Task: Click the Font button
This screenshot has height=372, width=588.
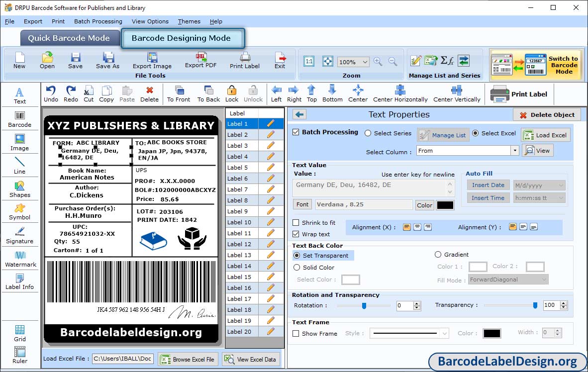Action: point(302,204)
